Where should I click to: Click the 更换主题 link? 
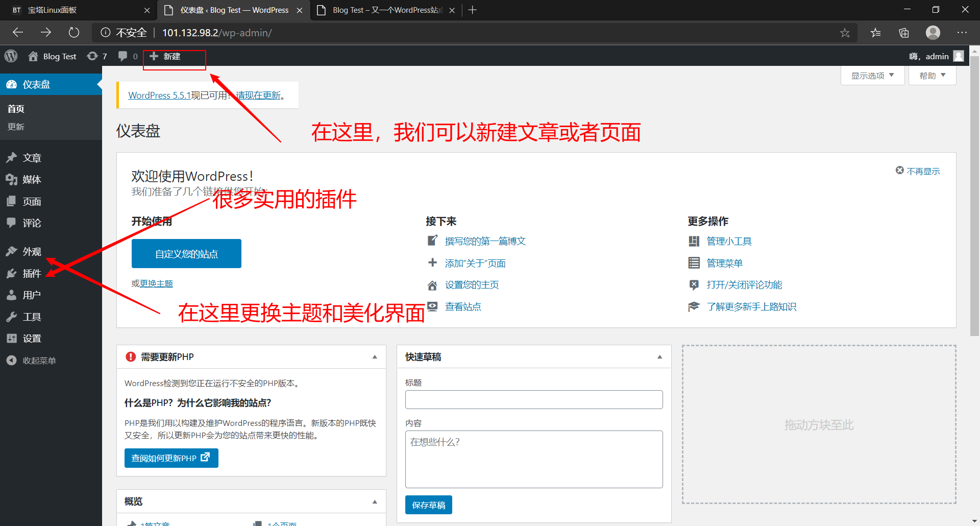coord(156,283)
